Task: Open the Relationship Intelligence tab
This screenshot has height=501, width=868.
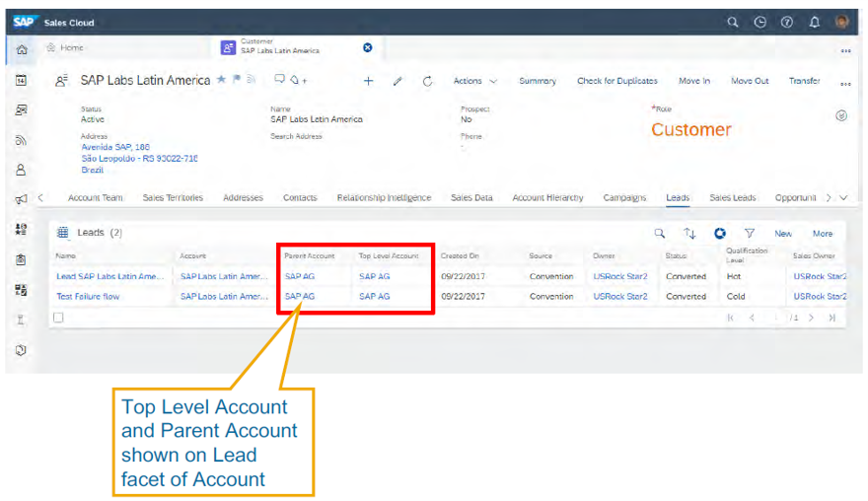Action: 384,197
